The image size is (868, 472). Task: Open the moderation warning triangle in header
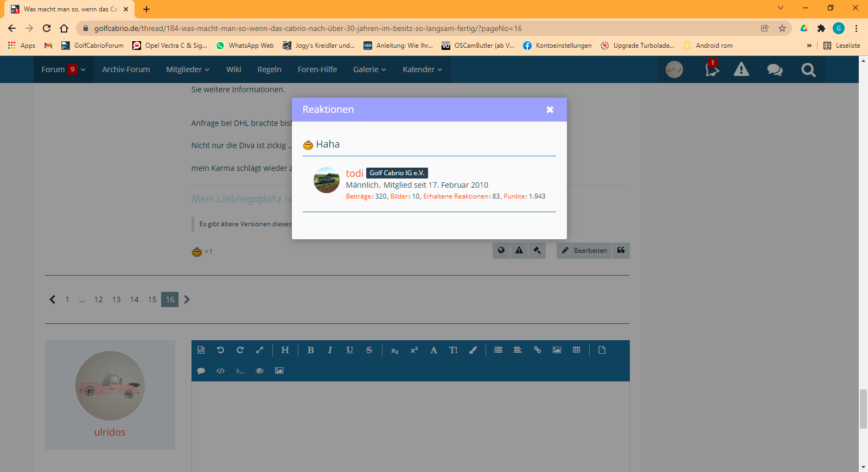click(x=741, y=69)
